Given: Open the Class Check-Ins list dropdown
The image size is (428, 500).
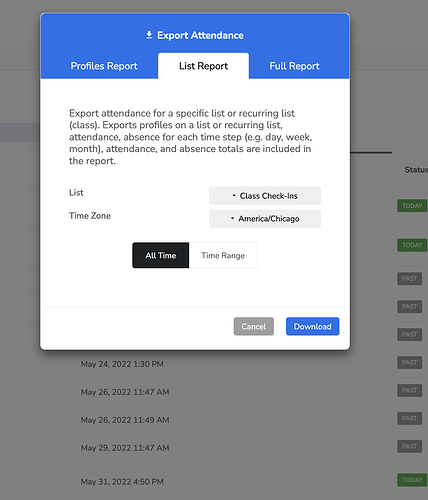Looking at the screenshot, I should click(265, 196).
